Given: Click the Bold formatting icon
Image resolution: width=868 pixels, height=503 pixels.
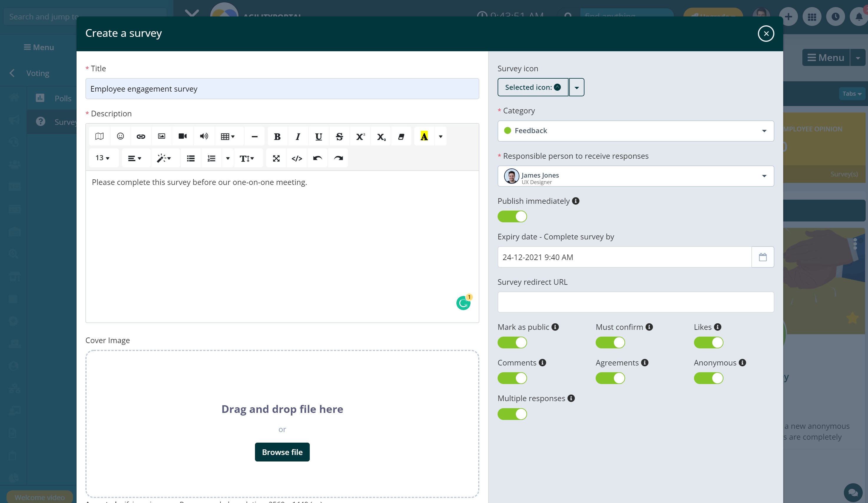Looking at the screenshot, I should pyautogui.click(x=277, y=137).
